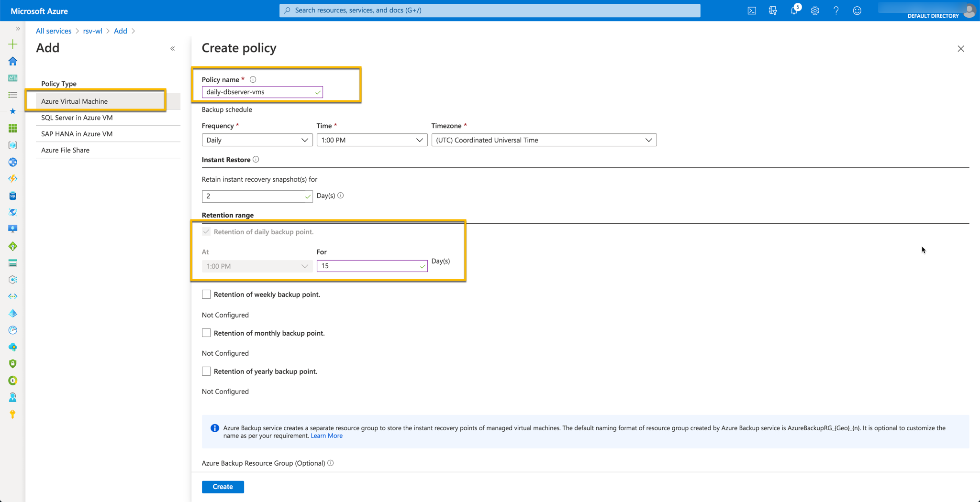Go to rsv-wl breadcrumb

(x=92, y=31)
